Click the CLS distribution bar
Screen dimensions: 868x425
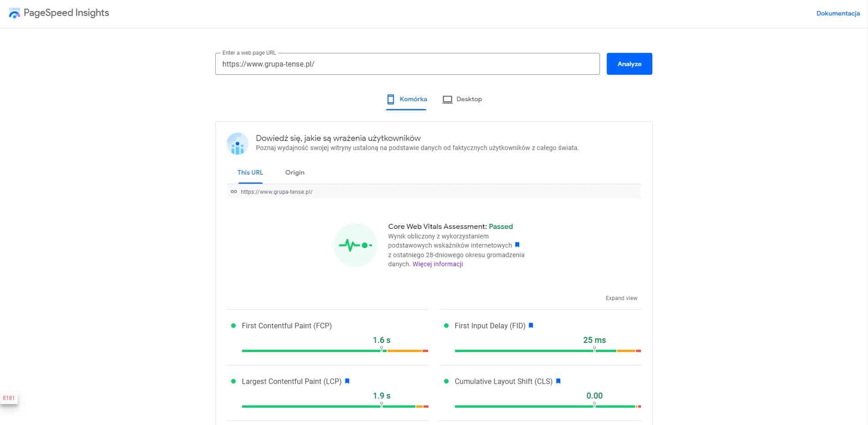pyautogui.click(x=548, y=406)
